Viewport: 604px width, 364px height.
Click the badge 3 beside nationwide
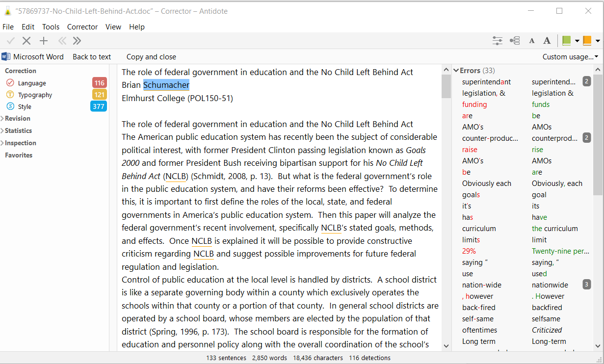tap(586, 285)
